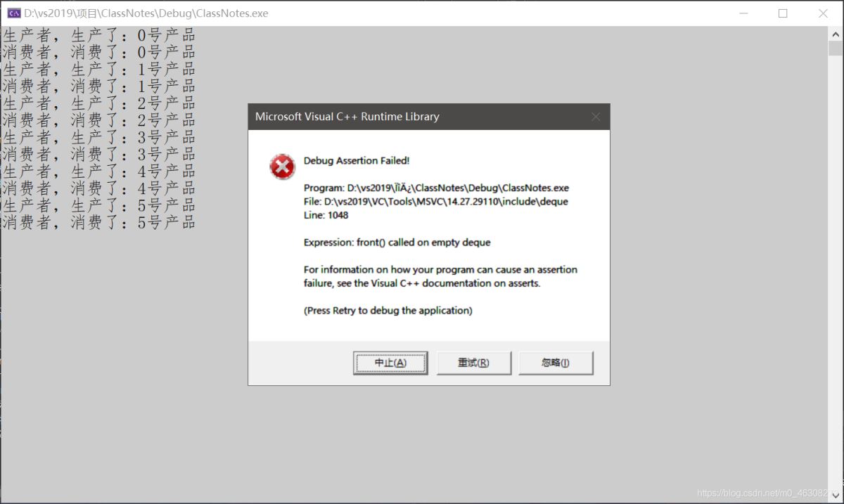Screen dimensions: 844x504
Task: Click the dialog title 'Microsoft Visual C++ Runtime Library'
Action: [347, 117]
